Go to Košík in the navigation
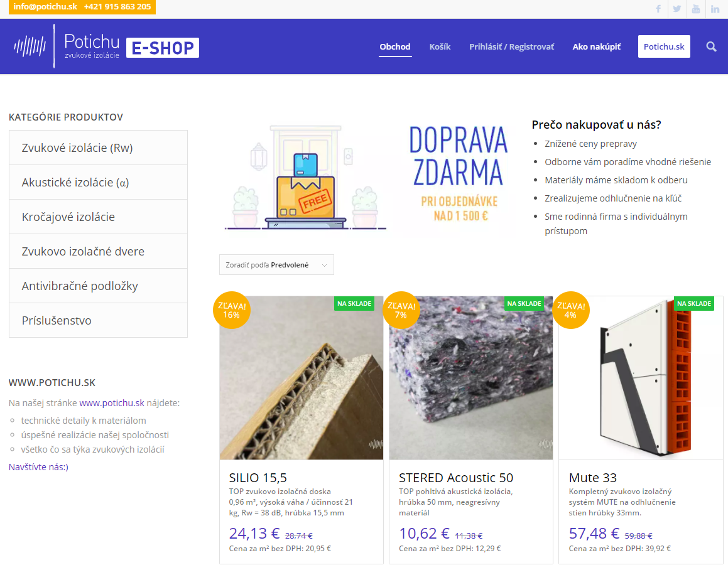728x565 pixels. pyautogui.click(x=440, y=46)
